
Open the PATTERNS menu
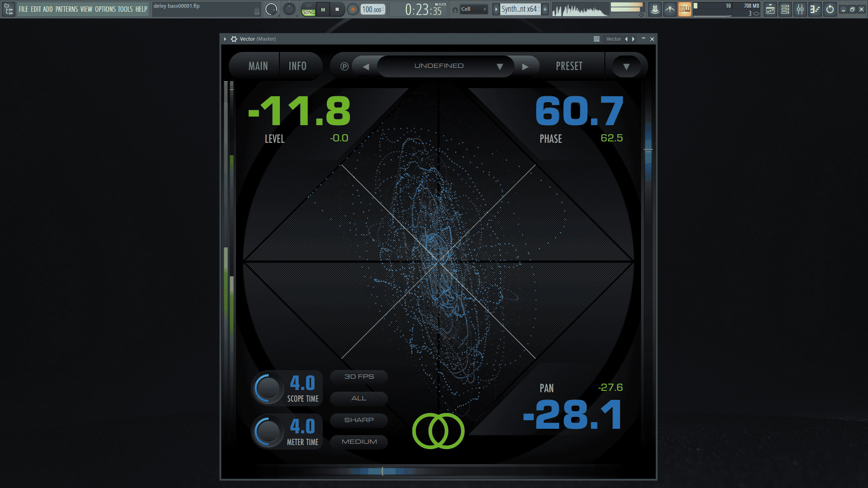(67, 9)
